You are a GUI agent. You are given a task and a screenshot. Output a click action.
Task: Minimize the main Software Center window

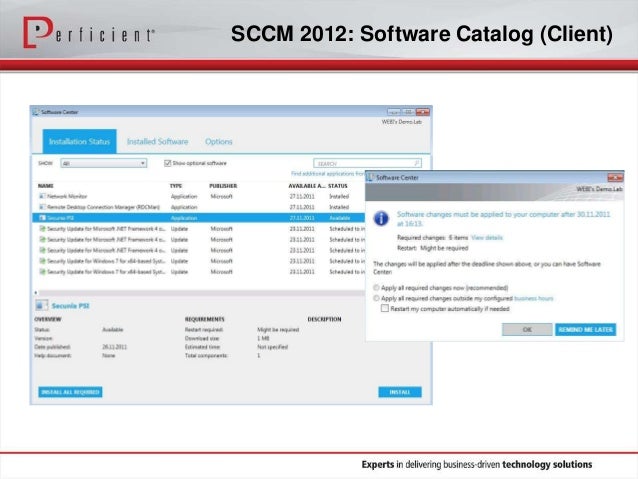(394, 112)
